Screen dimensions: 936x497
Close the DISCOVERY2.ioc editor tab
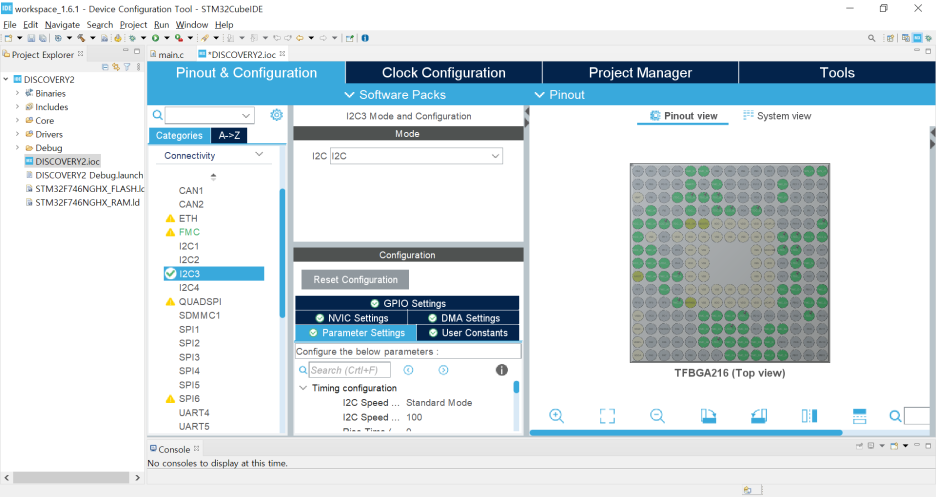[x=282, y=54]
